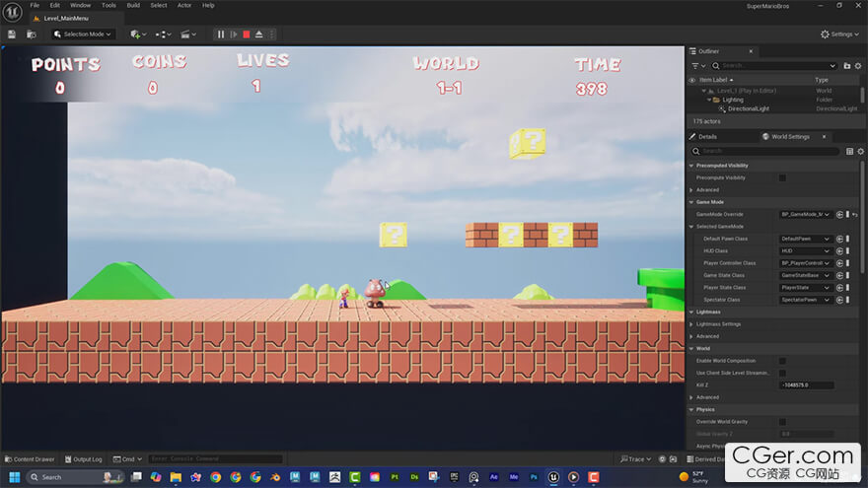The width and height of the screenshot is (868, 488).
Task: Open the HUD Class dropdown
Action: pyautogui.click(x=806, y=251)
